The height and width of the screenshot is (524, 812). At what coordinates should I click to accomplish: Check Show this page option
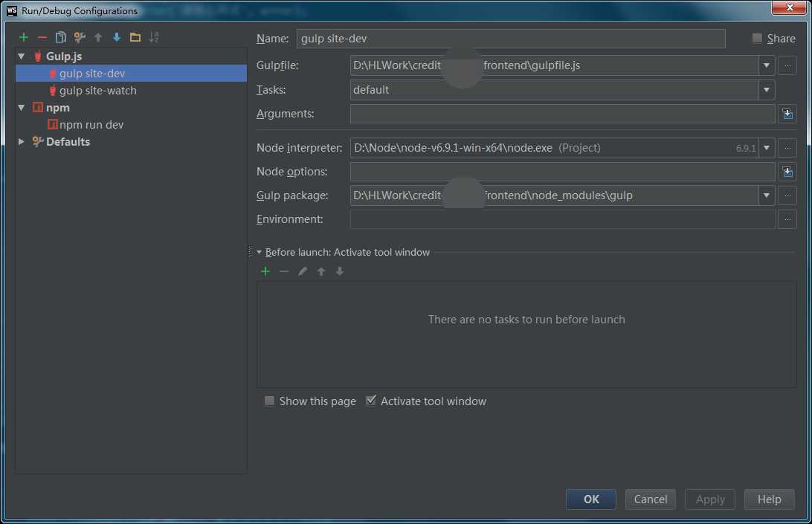click(x=269, y=401)
